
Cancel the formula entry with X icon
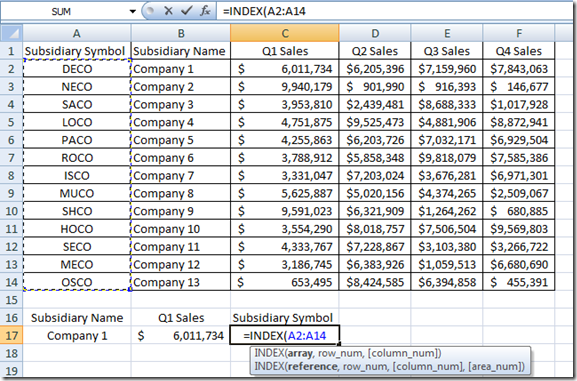coord(169,11)
